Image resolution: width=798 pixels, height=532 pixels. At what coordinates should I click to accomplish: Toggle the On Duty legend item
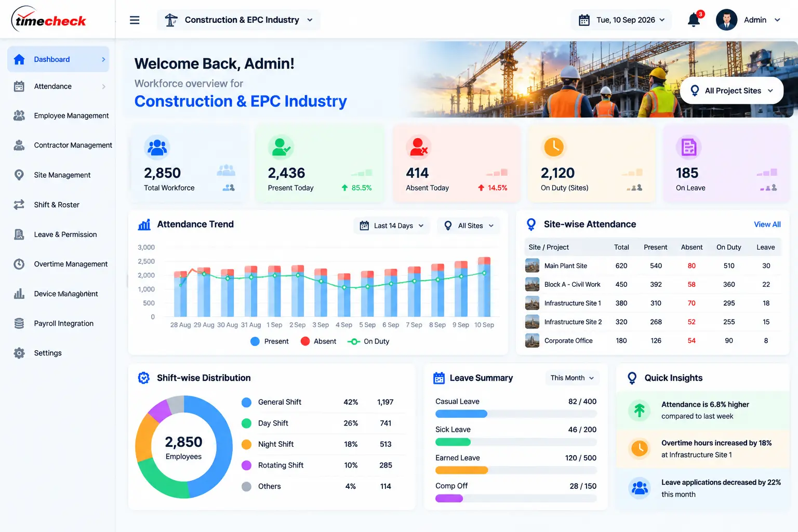tap(368, 341)
